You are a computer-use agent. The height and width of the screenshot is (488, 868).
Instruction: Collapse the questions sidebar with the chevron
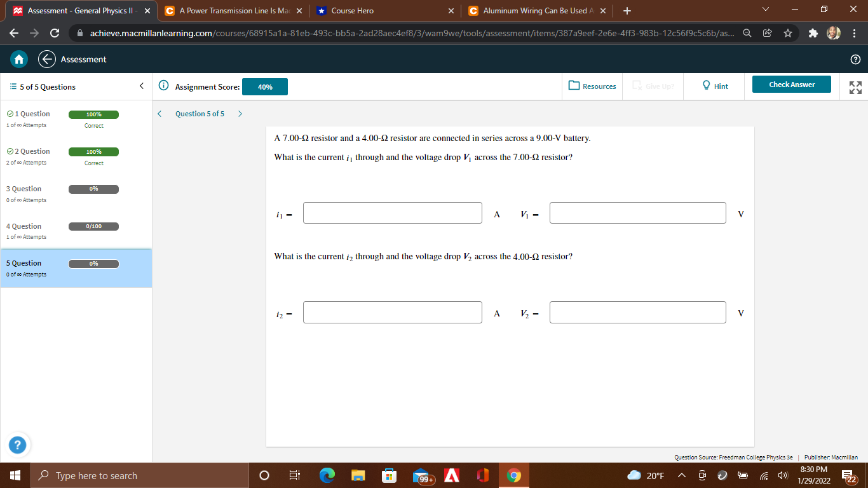(x=141, y=85)
